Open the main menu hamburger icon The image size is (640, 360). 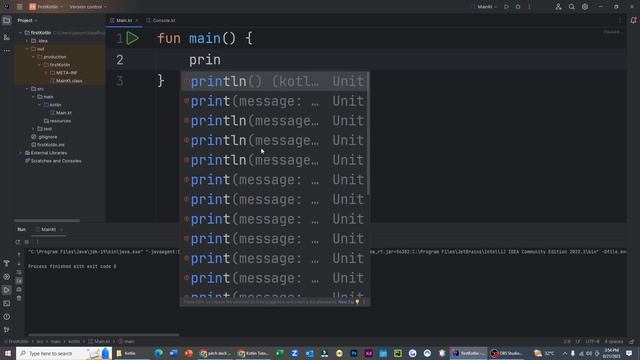pyautogui.click(x=20, y=7)
